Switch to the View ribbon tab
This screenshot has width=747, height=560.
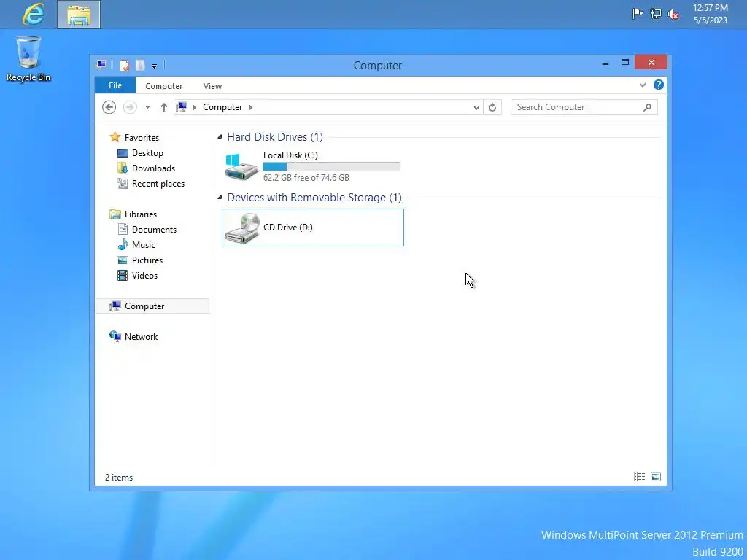click(x=212, y=86)
